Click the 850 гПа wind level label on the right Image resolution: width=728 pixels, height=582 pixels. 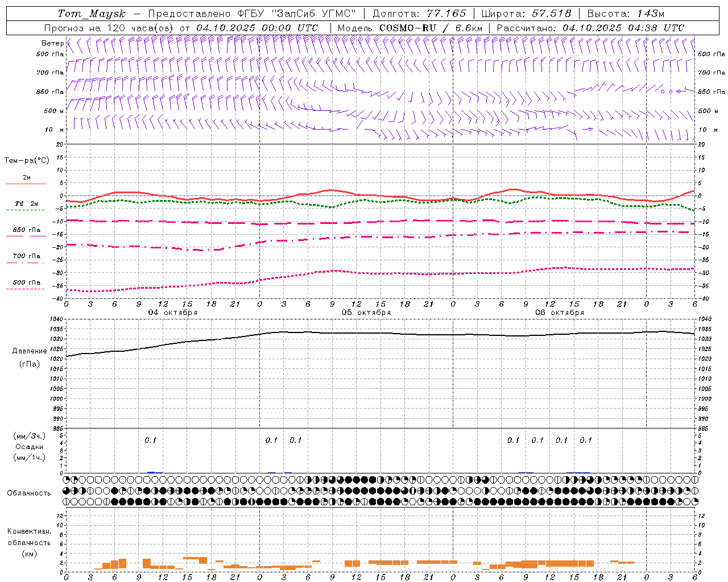(x=712, y=92)
